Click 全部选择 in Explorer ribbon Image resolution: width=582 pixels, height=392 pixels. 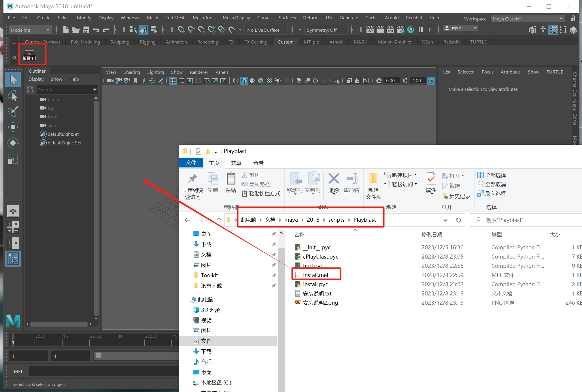492,175
